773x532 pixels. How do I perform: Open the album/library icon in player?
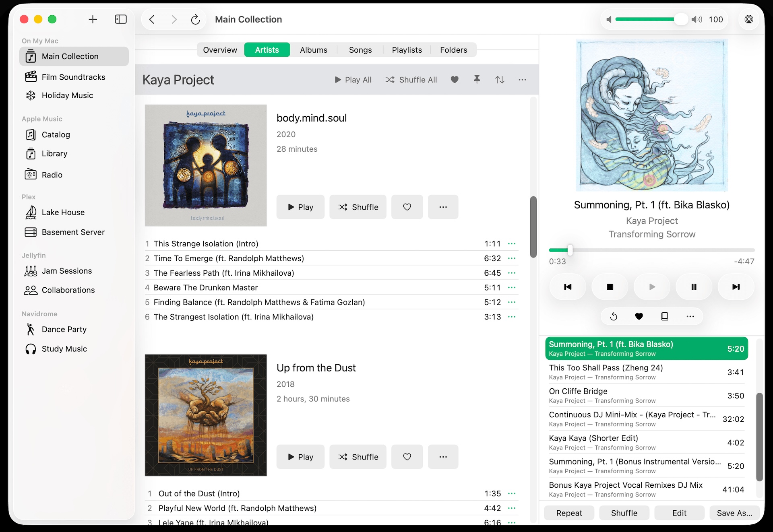pos(665,316)
